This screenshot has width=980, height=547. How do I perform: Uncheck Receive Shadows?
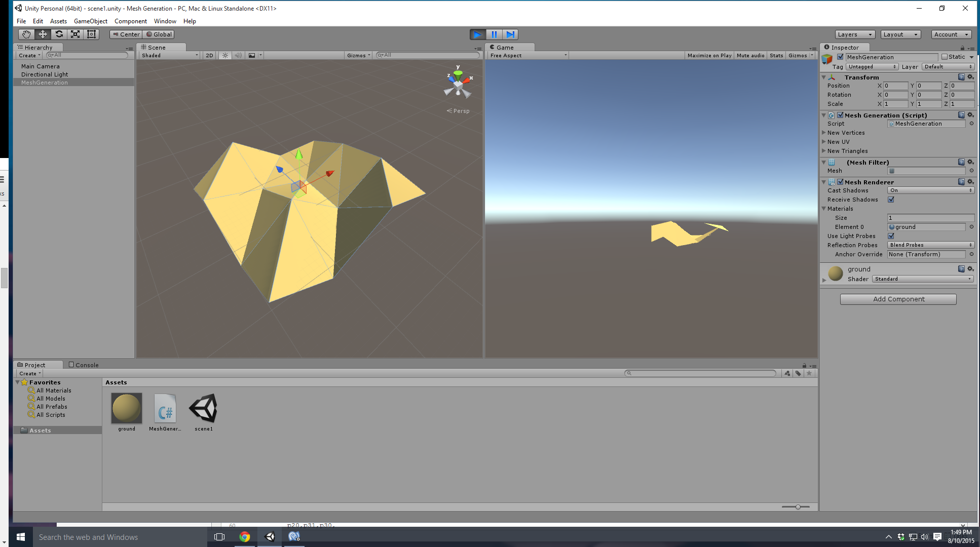coord(891,200)
